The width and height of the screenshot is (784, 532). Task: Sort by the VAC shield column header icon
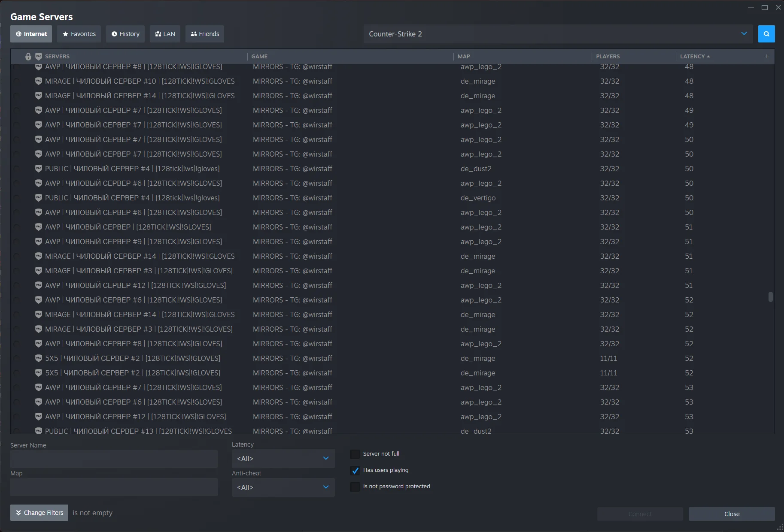(39, 56)
